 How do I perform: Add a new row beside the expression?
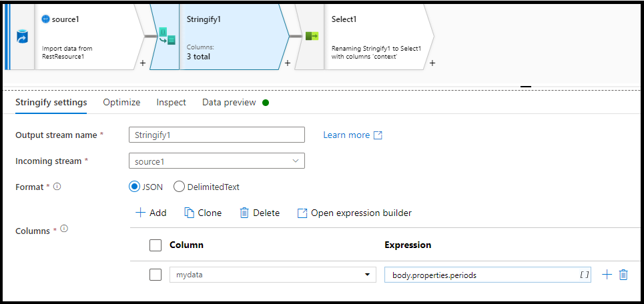[x=607, y=275]
